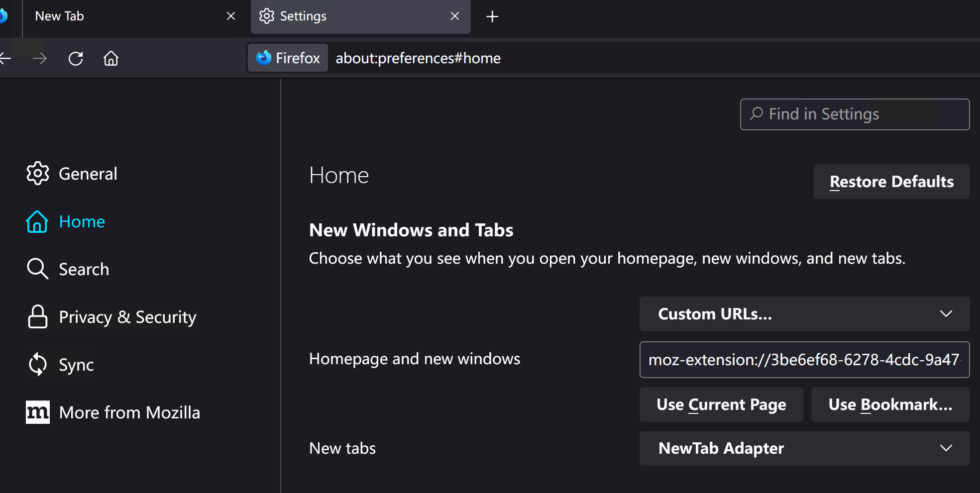Expand the Custom URLs dropdown

pos(804,314)
